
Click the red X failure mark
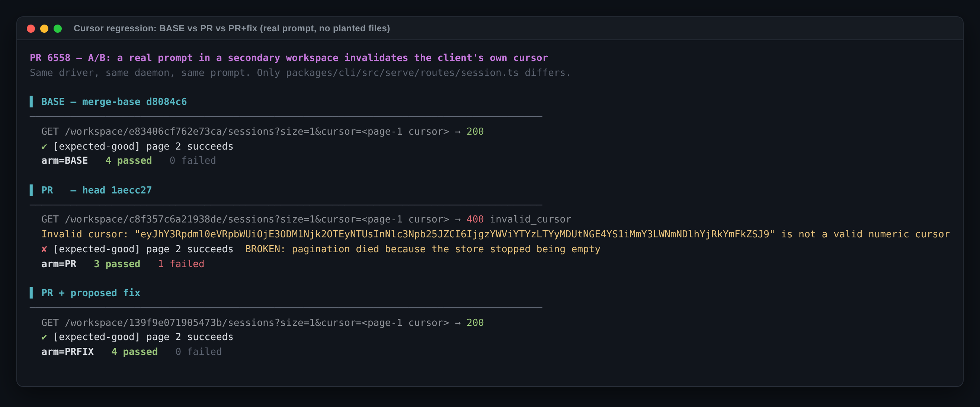tap(44, 249)
